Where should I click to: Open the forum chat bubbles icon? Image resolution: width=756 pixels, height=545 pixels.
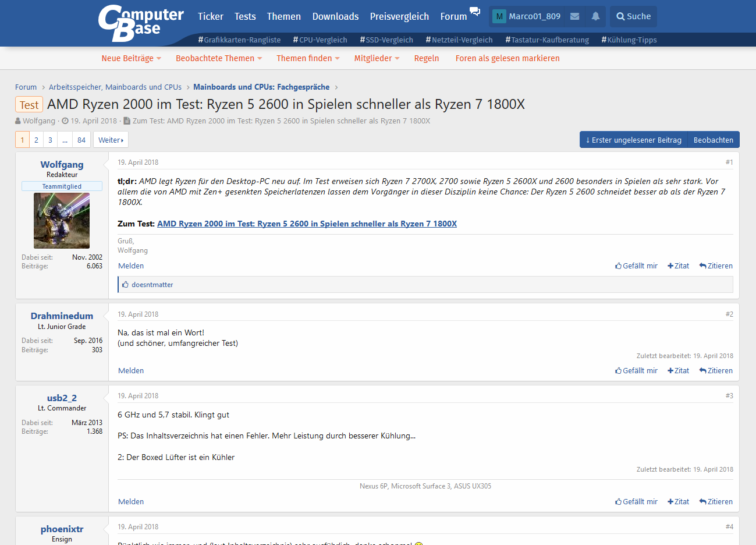pos(475,12)
